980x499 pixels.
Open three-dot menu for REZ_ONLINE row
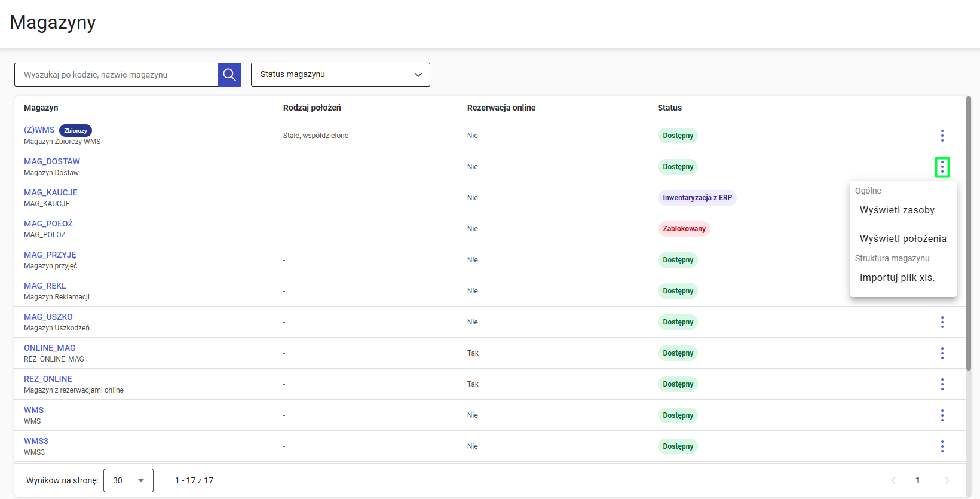pos(942,384)
